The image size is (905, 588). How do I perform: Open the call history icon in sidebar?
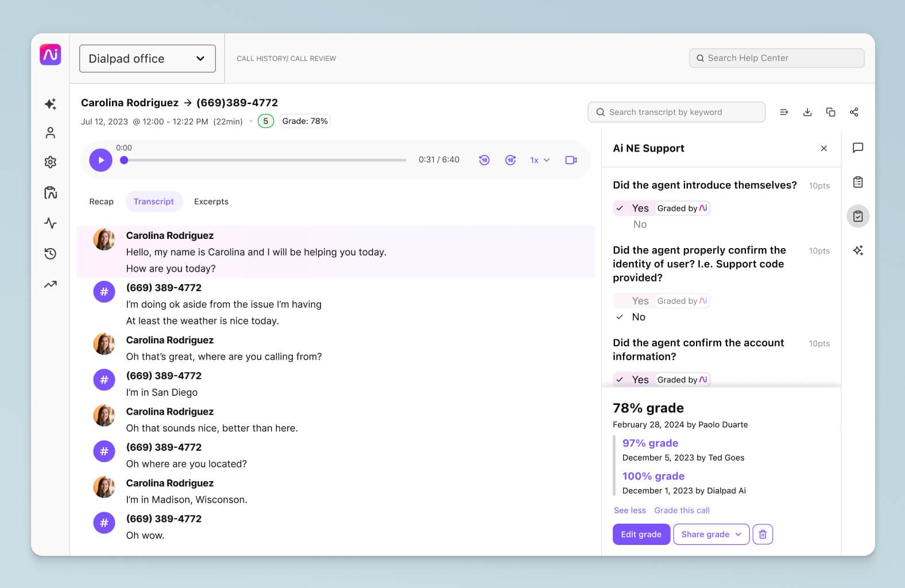pos(51,253)
